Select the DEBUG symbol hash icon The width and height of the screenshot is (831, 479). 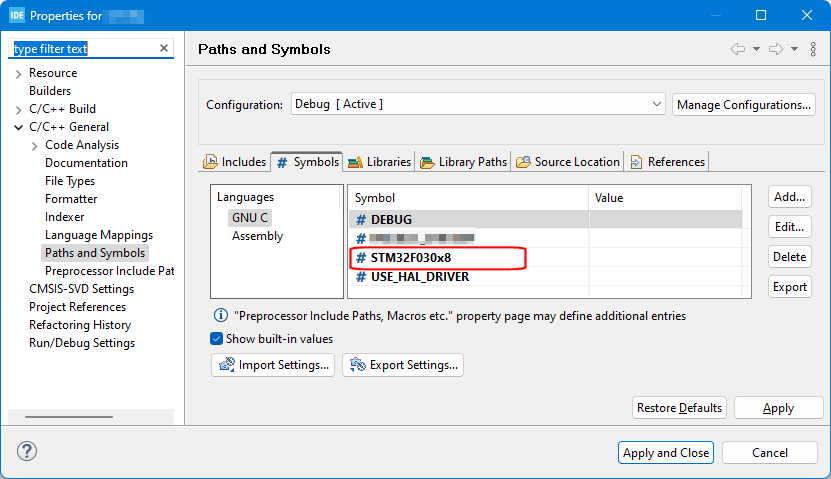click(361, 219)
